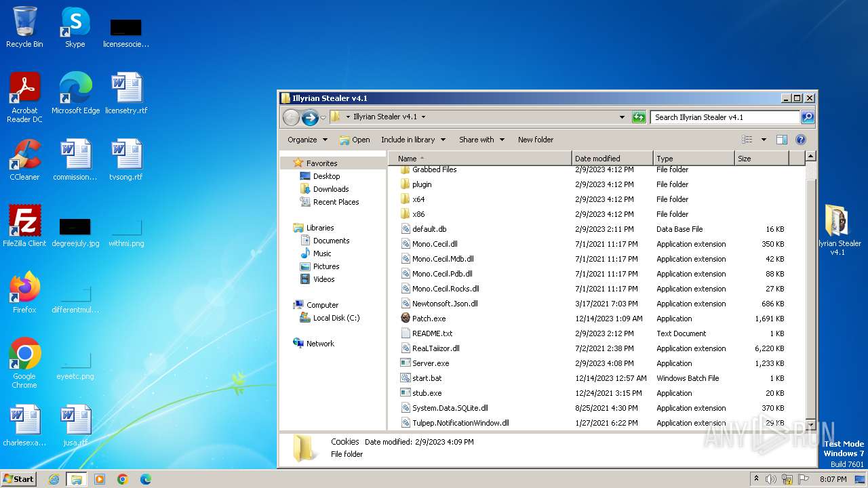This screenshot has width=868, height=488.
Task: Select stub.exe file
Action: coord(427,393)
